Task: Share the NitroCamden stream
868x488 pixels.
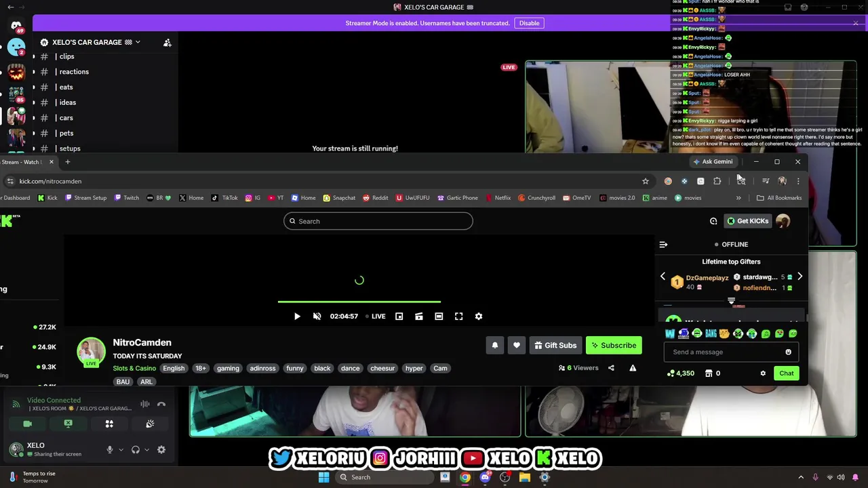Action: click(611, 368)
